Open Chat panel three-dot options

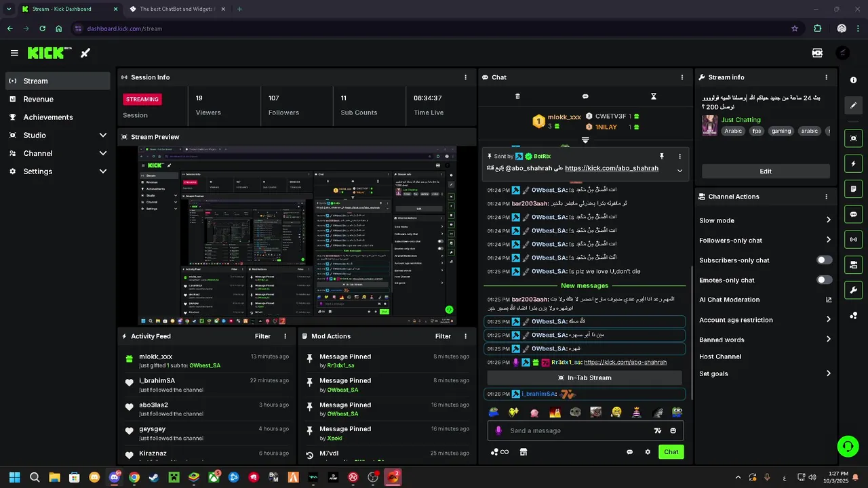682,77
